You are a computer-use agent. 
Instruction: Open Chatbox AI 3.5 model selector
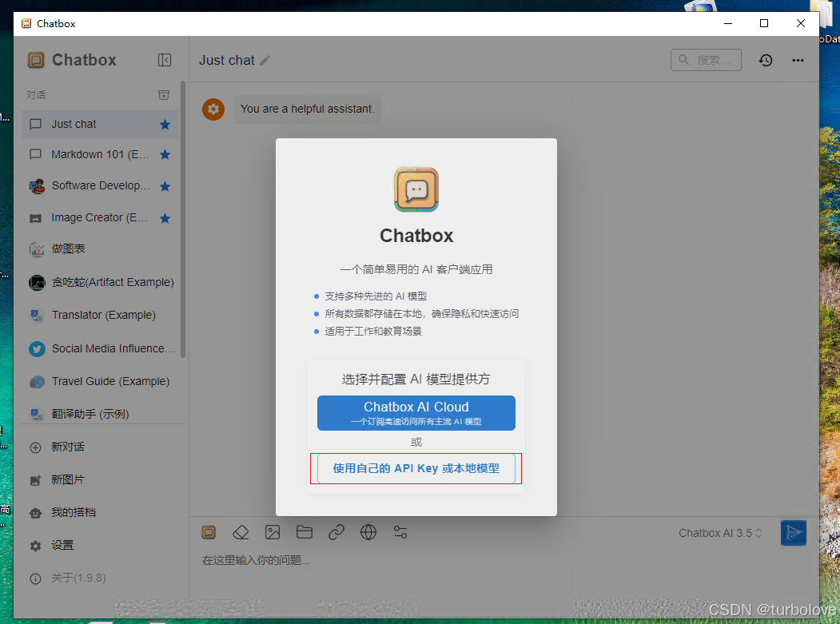click(720, 533)
